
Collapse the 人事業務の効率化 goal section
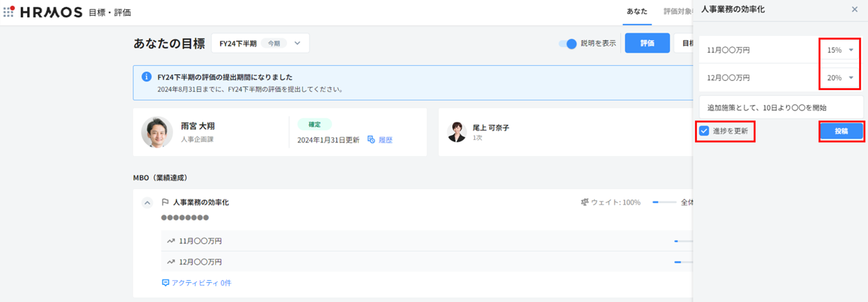click(x=147, y=203)
